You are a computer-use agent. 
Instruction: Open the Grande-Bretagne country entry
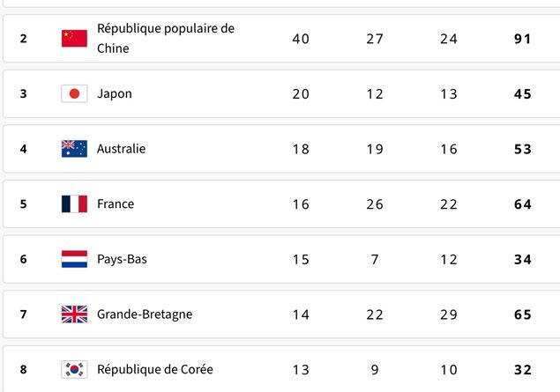click(x=145, y=314)
